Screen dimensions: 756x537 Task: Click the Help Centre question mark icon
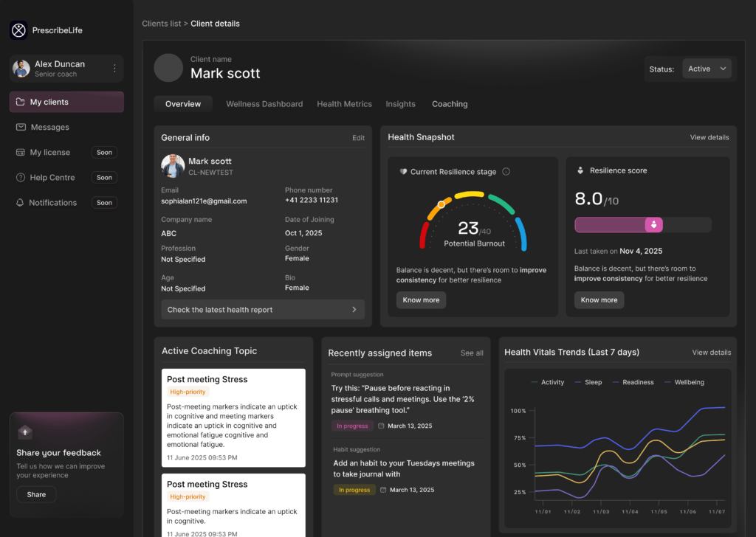[x=21, y=177]
